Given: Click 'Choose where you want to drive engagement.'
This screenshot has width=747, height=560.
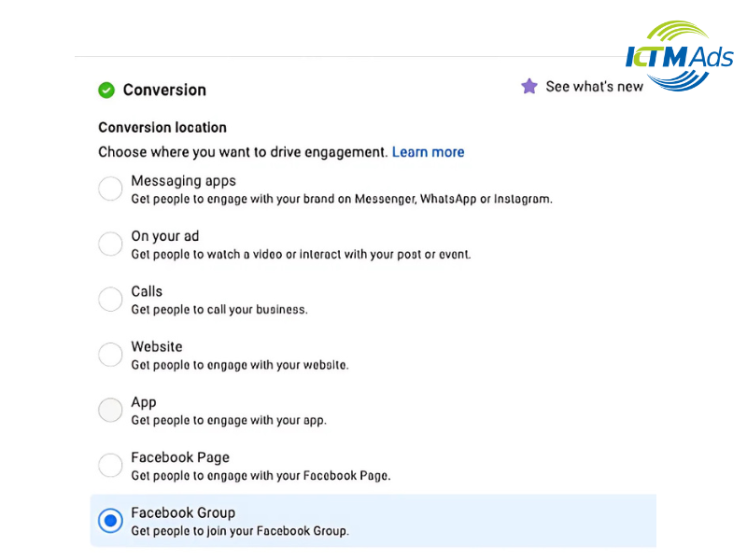Looking at the screenshot, I should (243, 152).
